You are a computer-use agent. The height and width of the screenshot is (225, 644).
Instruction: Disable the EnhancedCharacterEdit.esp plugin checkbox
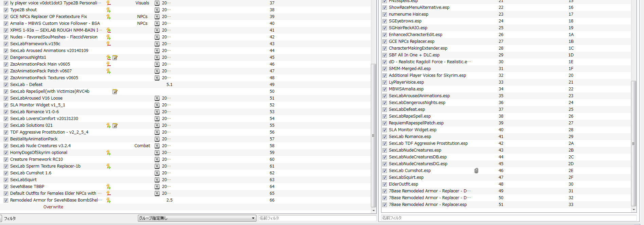[x=384, y=35]
